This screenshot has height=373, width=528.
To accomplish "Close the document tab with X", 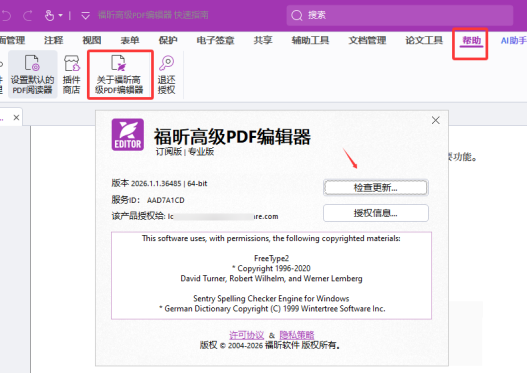I will pyautogui.click(x=16, y=117).
